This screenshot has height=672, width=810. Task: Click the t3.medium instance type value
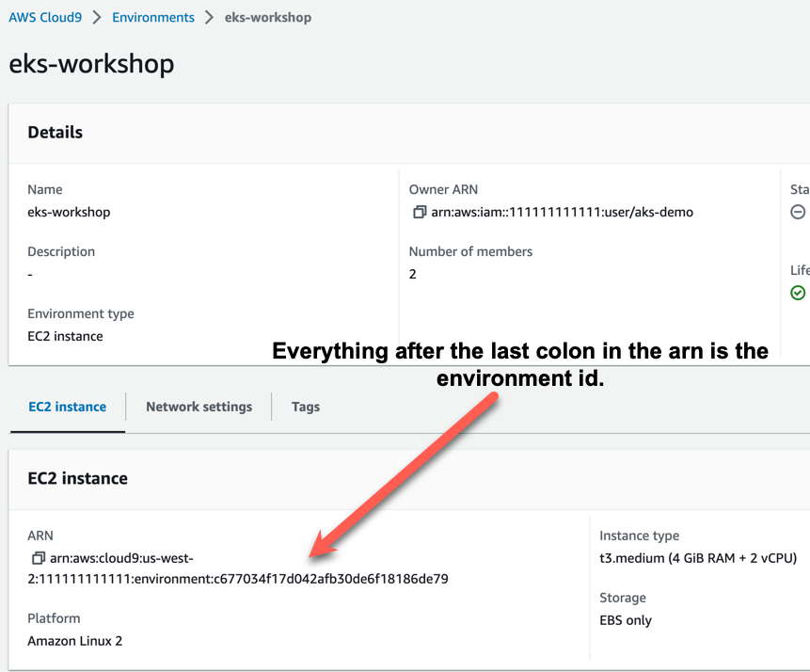698,558
